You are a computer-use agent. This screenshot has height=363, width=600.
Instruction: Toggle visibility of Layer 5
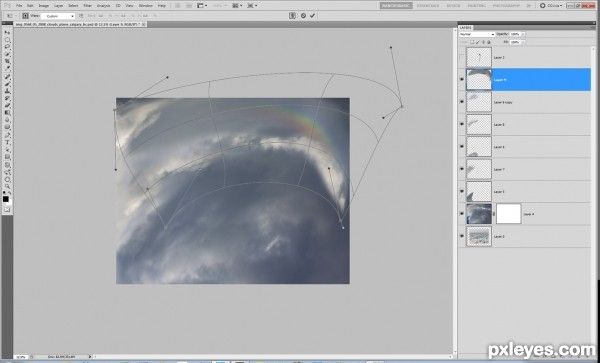[x=461, y=191]
